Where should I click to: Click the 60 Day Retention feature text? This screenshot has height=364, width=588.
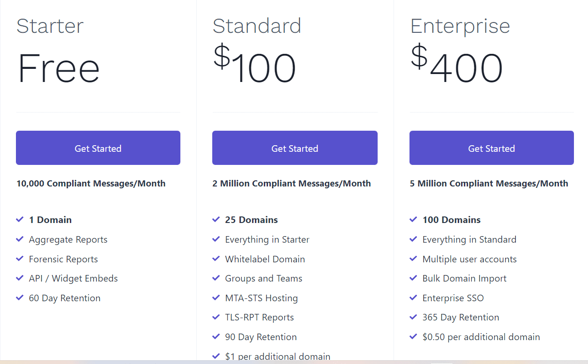tap(64, 297)
